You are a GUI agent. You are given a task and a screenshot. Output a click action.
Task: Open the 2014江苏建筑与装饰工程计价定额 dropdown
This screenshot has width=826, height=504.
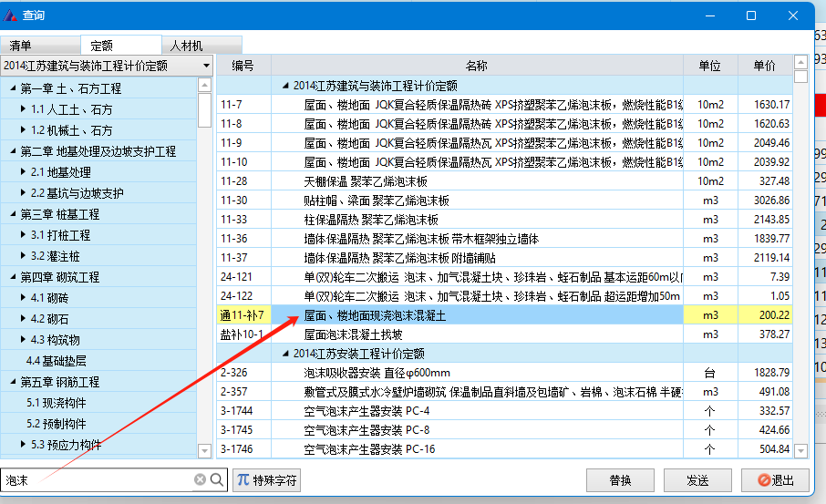[107, 66]
